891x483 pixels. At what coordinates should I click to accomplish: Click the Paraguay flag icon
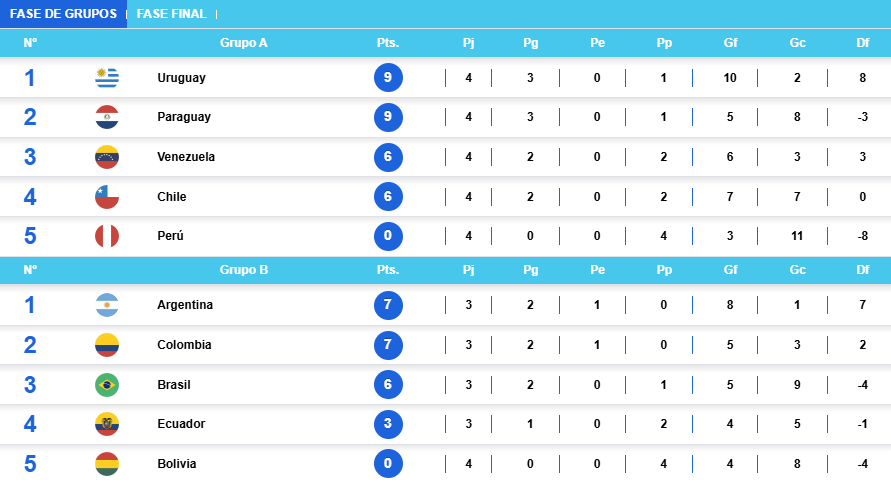click(107, 117)
